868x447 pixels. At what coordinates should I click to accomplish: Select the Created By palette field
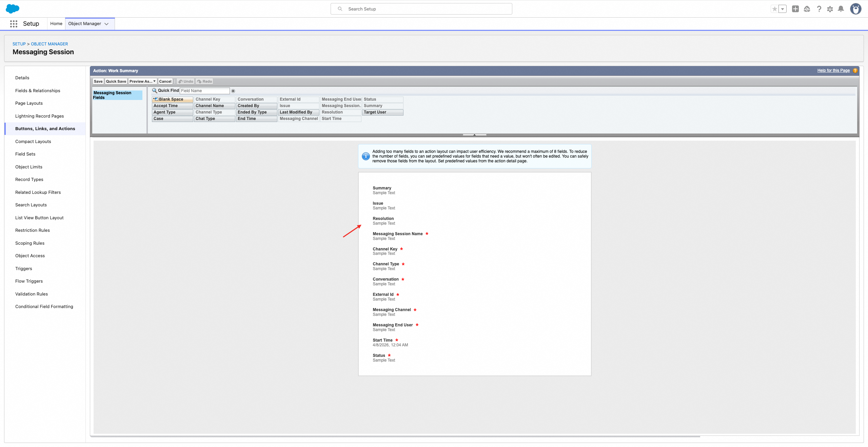257,106
